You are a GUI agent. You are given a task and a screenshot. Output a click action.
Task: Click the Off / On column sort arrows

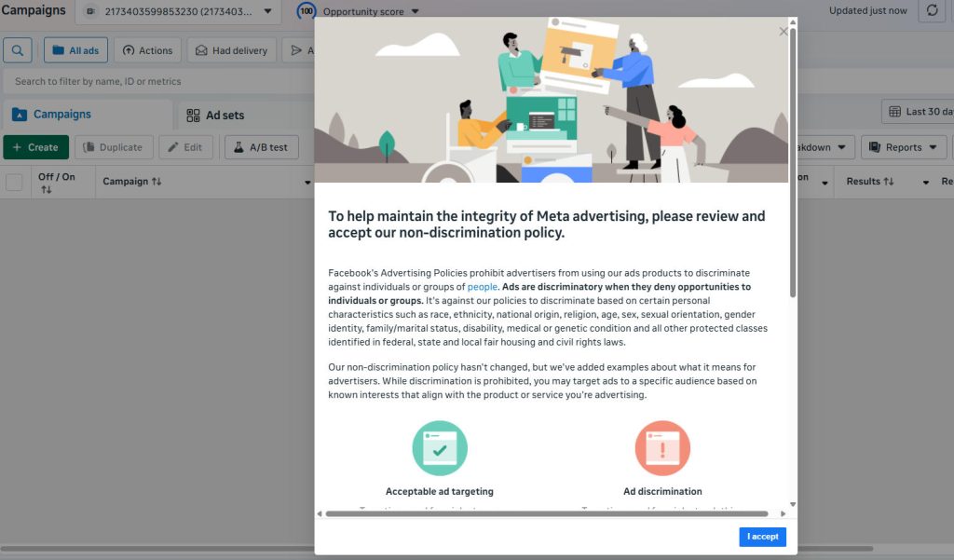[47, 190]
